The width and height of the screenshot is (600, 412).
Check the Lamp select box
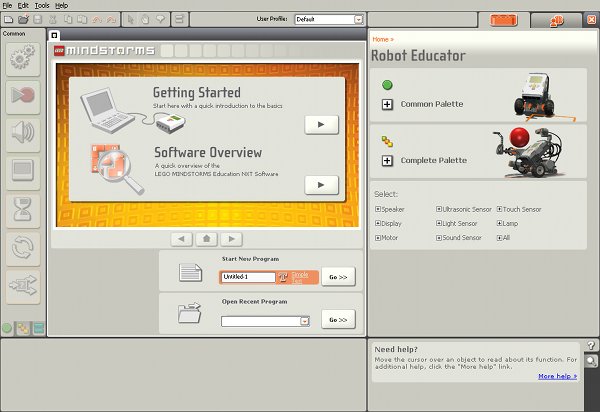(499, 223)
